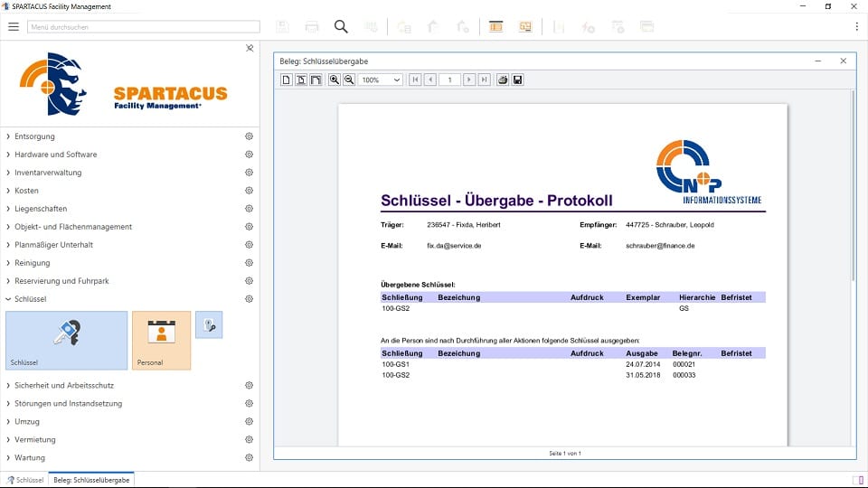Open settings gear for Entsorgung
The height and width of the screenshot is (488, 868).
click(x=249, y=136)
